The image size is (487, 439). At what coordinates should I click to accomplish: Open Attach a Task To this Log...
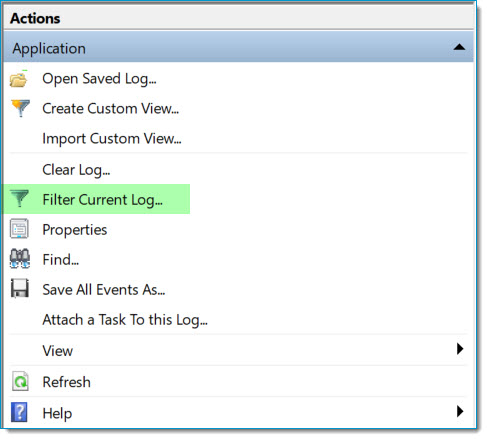click(125, 320)
